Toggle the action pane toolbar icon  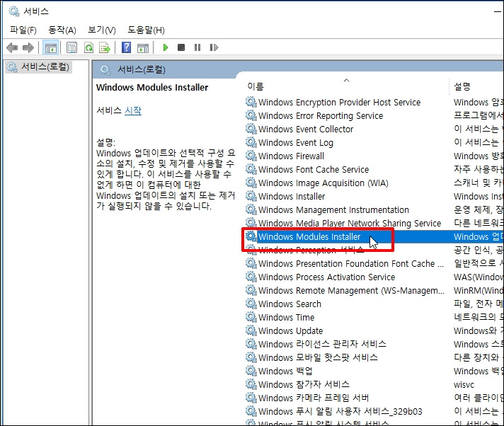coord(143,47)
